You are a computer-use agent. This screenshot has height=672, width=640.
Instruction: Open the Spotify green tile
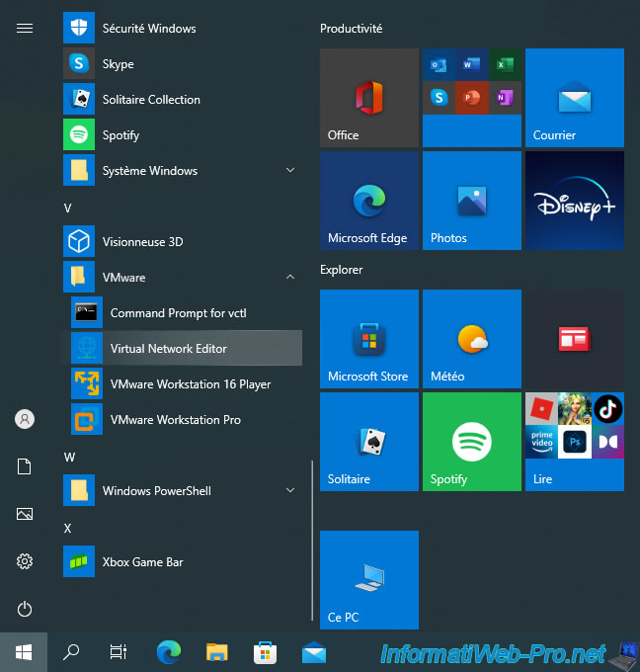tap(471, 442)
